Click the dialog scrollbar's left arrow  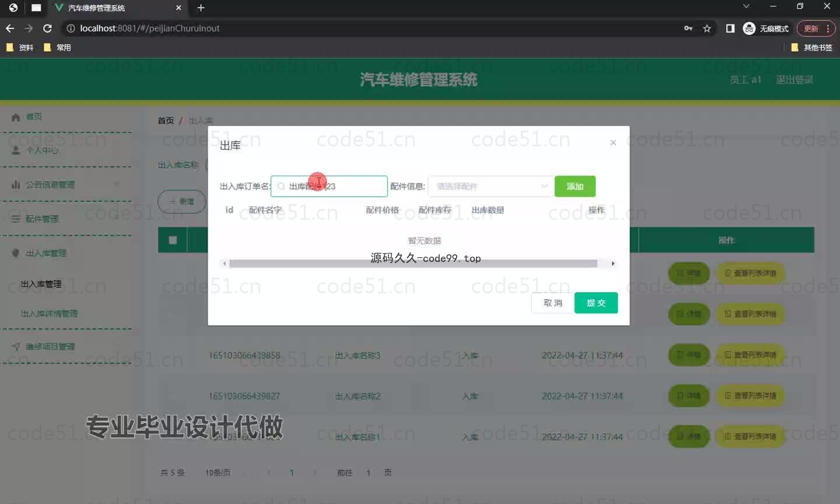tap(225, 264)
